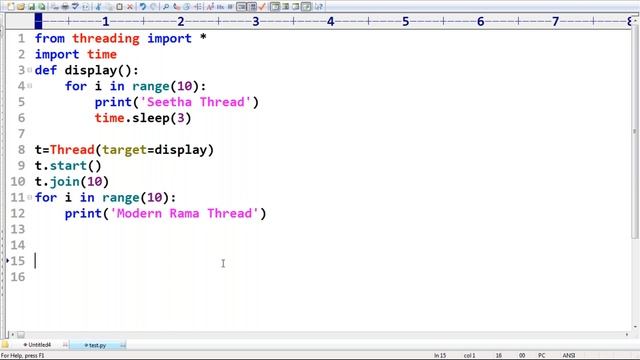Click 'start' in t.start()
This screenshot has width=640, height=360.
(68, 166)
